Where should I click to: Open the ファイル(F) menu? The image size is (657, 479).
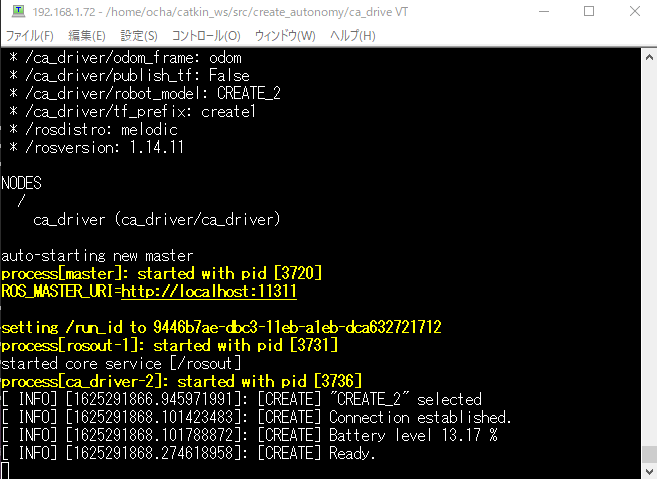pyautogui.click(x=31, y=36)
